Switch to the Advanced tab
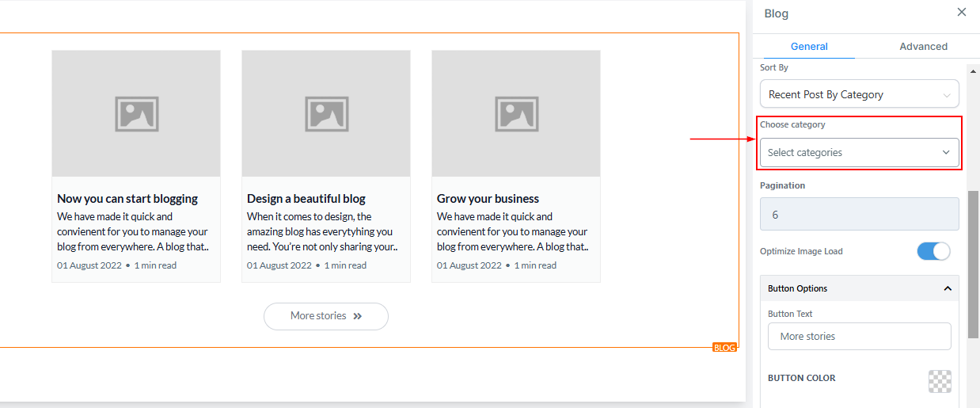Image resolution: width=980 pixels, height=408 pixels. click(x=923, y=47)
